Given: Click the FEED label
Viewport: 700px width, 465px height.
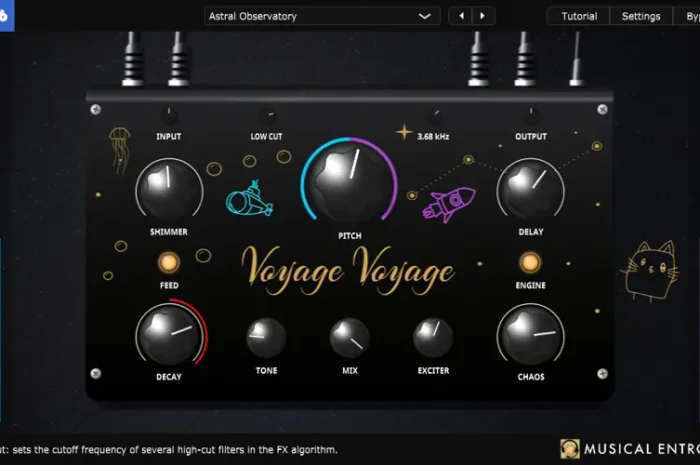Looking at the screenshot, I should [x=169, y=285].
